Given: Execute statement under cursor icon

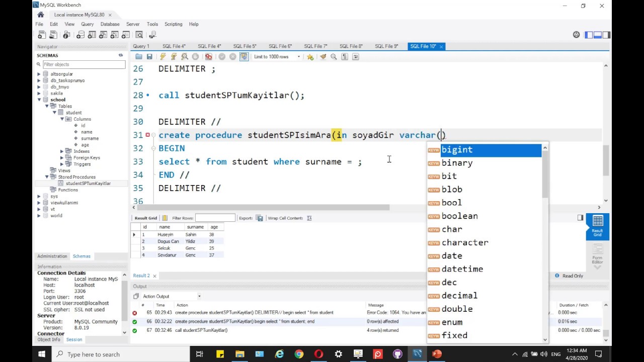Looking at the screenshot, I should point(174,57).
